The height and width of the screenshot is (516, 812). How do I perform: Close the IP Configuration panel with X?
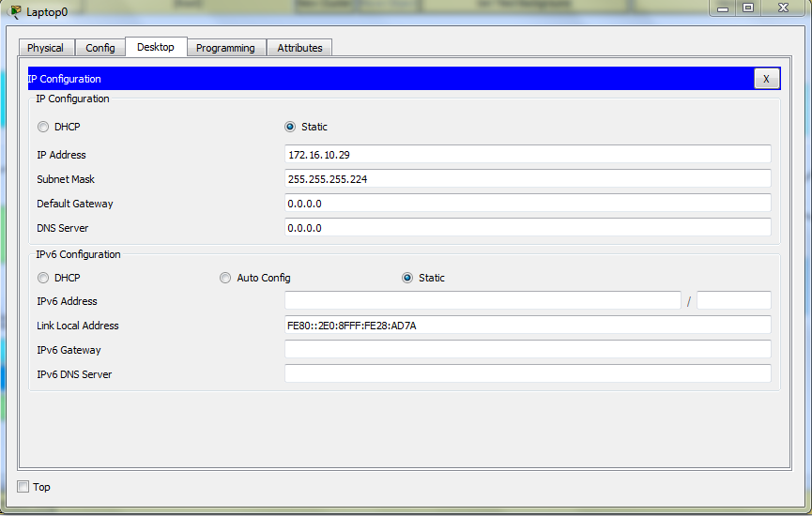(766, 79)
